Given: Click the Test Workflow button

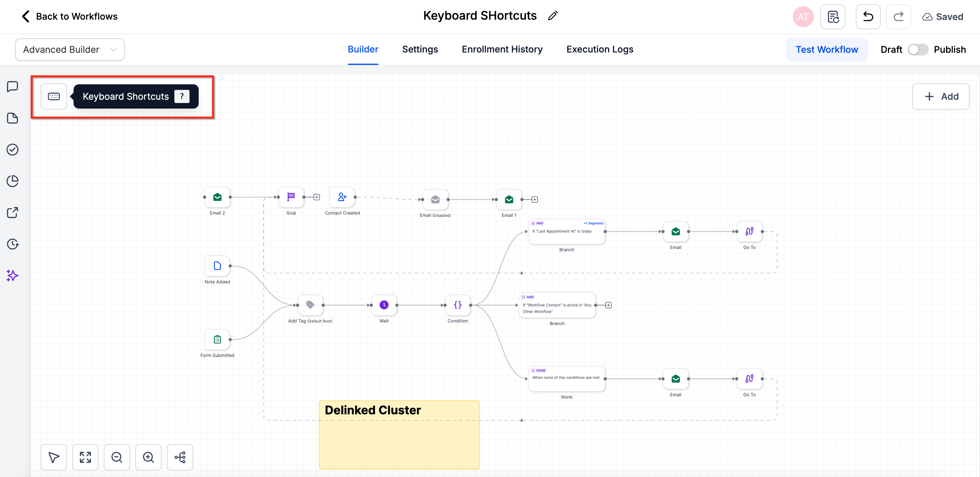Looking at the screenshot, I should [827, 50].
